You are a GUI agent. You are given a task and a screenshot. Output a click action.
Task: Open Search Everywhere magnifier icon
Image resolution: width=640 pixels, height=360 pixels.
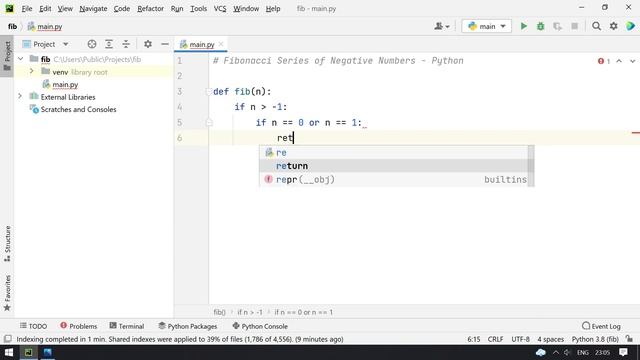tap(596, 27)
